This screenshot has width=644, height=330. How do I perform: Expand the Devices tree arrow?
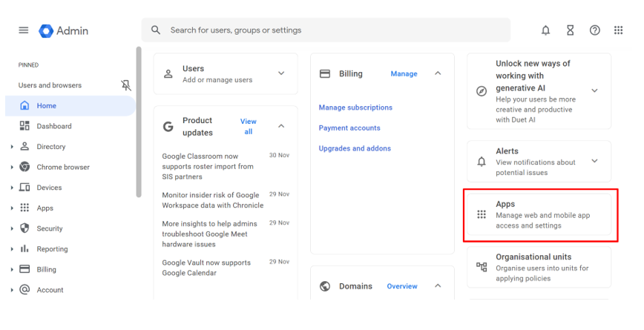(x=12, y=188)
